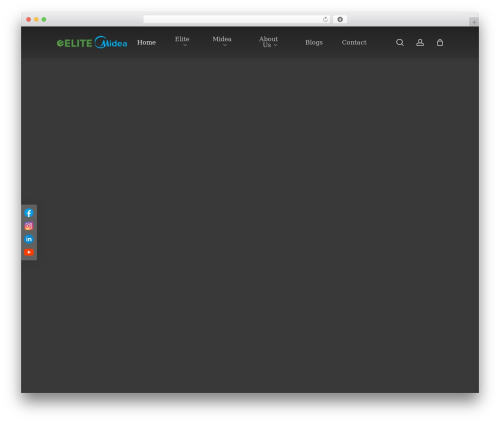Open the LinkedIn social link
This screenshot has width=500, height=423.
pos(29,239)
